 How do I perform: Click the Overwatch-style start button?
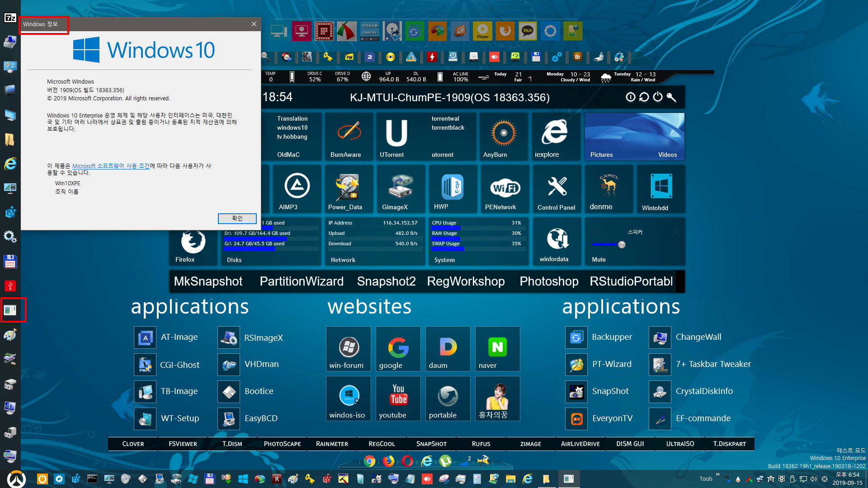pyautogui.click(x=17, y=479)
